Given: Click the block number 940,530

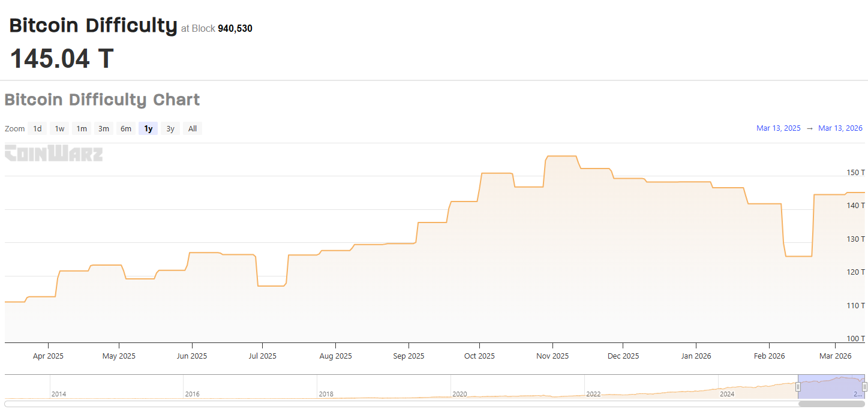Looking at the screenshot, I should [x=236, y=28].
